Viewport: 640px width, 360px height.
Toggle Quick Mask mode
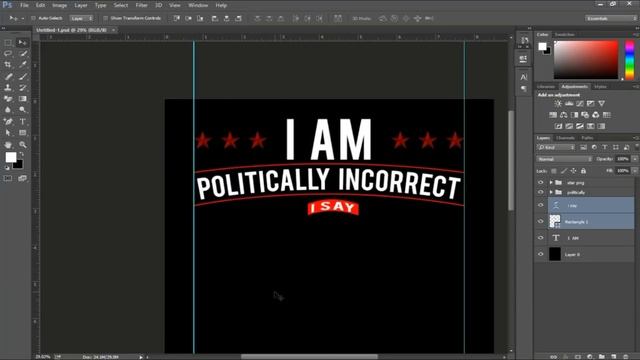point(8,178)
